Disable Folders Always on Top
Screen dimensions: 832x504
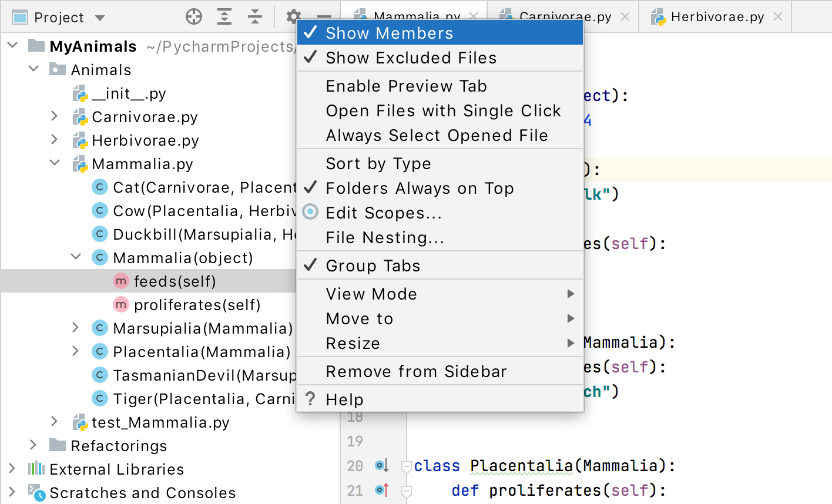click(420, 189)
